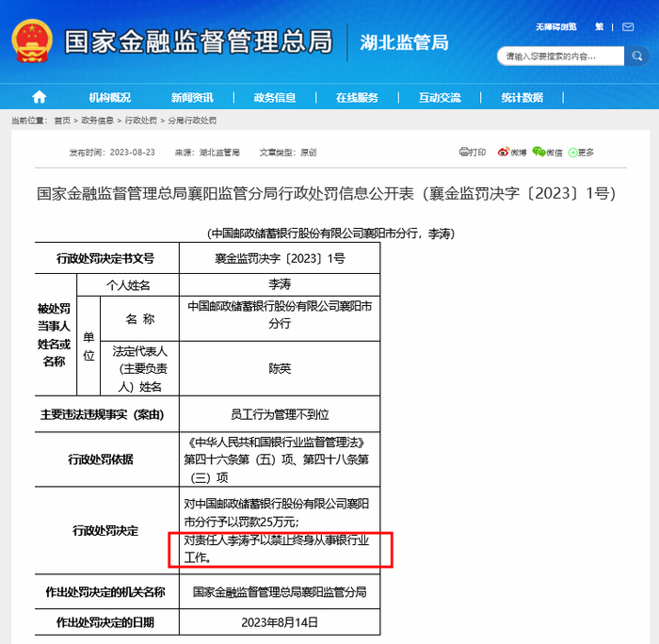Open the mail envelope icon
The image size is (659, 644).
point(628,27)
